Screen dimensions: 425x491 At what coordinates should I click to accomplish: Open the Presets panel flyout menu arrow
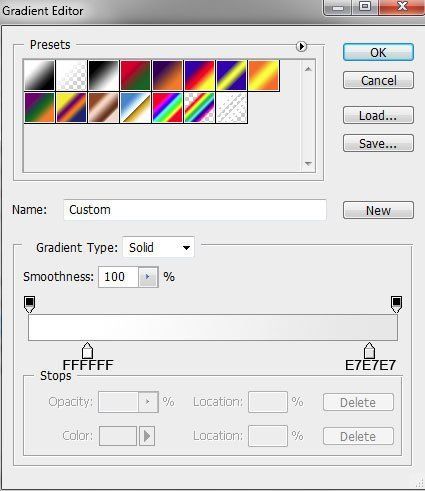coord(301,46)
